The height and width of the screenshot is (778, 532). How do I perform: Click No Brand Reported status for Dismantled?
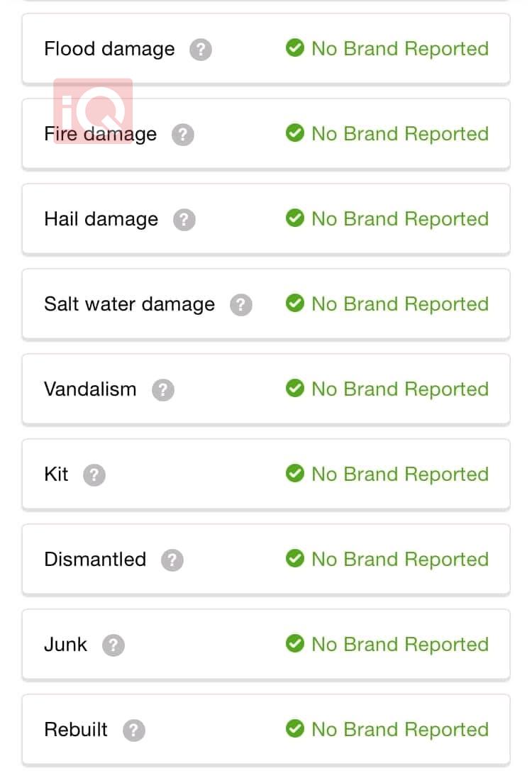coord(400,560)
